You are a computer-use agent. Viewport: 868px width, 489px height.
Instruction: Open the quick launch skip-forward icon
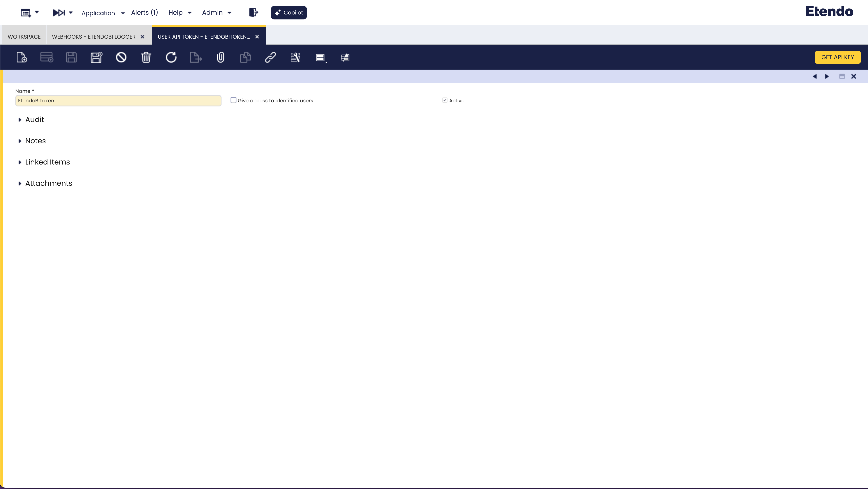pos(59,13)
